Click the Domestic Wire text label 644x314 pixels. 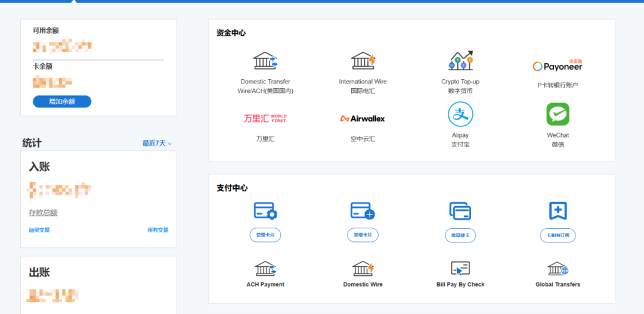363,284
